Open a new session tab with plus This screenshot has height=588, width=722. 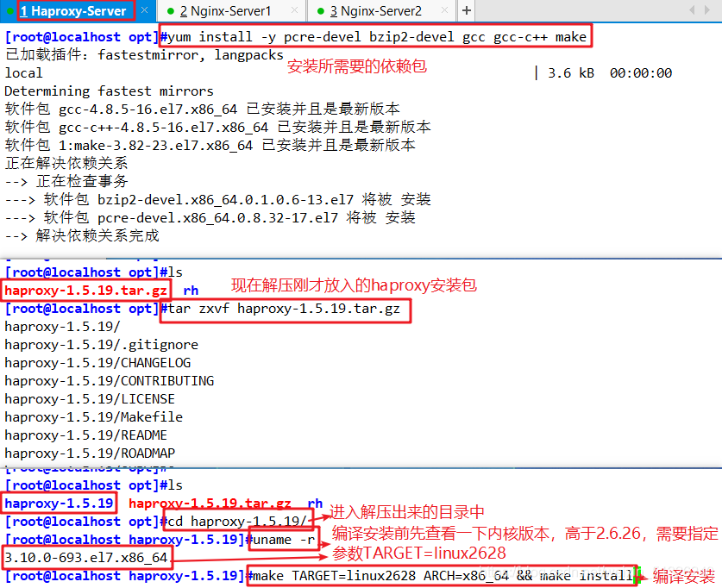tap(467, 10)
